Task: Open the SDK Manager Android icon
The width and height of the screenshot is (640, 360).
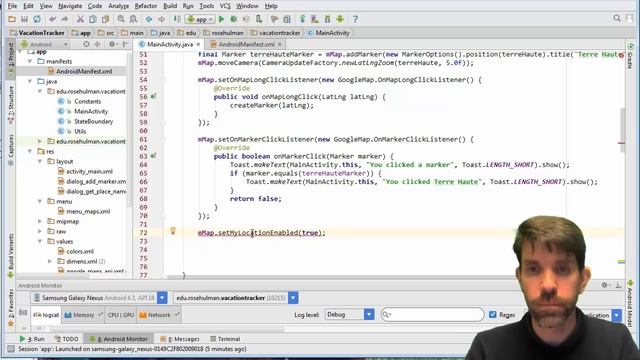Action: 340,19
